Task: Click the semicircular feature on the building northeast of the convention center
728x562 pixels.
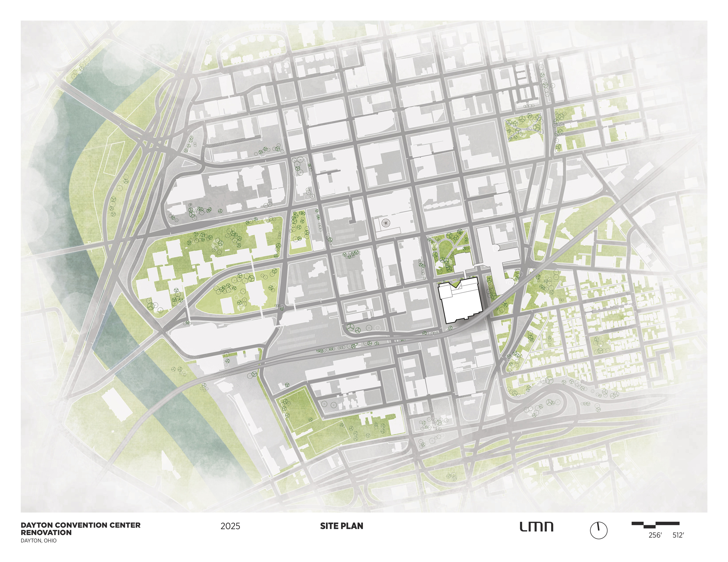Action: click(496, 248)
